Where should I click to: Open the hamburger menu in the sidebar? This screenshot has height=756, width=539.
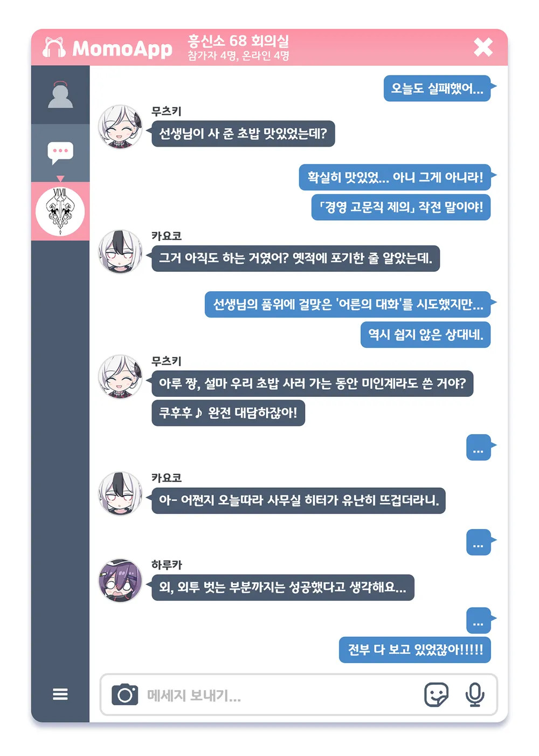60,695
